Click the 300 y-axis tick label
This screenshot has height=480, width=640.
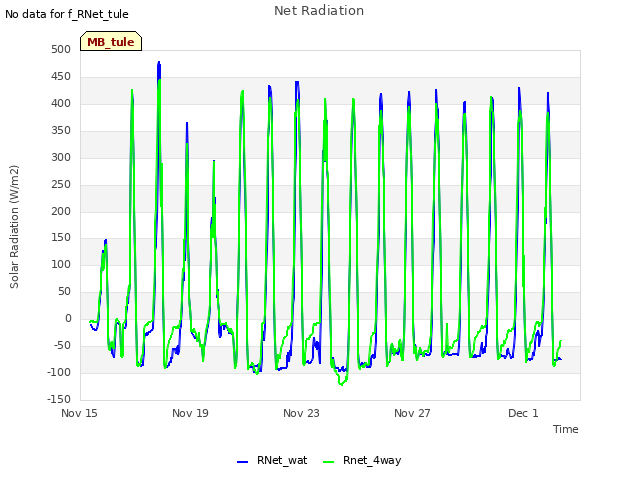point(61,157)
